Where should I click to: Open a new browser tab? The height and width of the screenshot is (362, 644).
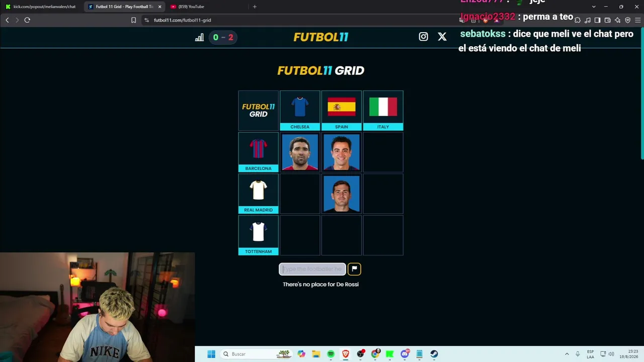click(255, 7)
